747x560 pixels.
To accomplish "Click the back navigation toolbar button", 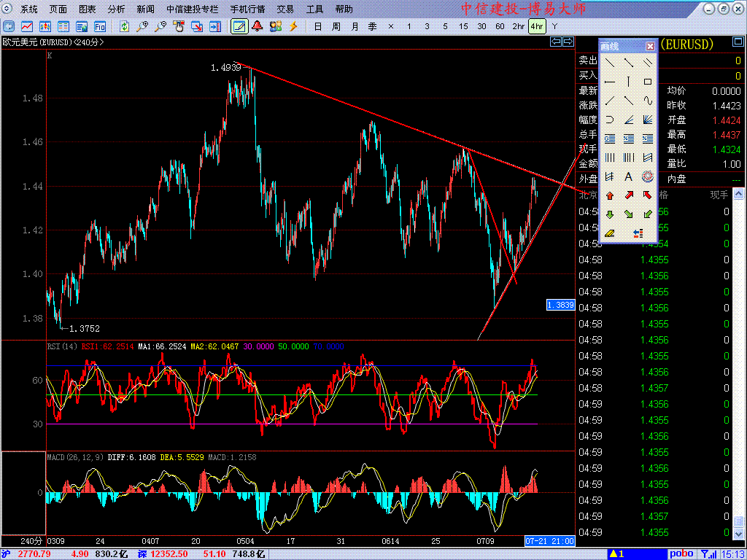I will coord(9,26).
